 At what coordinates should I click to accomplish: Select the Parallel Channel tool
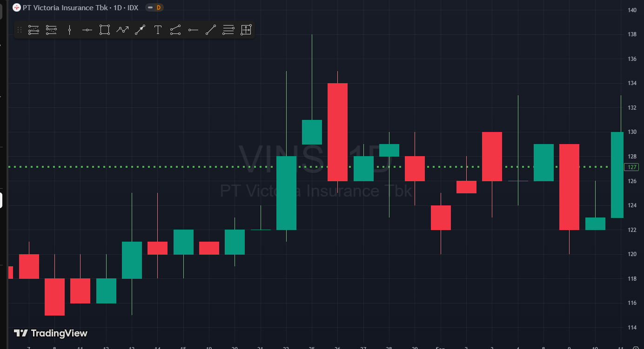click(x=175, y=30)
